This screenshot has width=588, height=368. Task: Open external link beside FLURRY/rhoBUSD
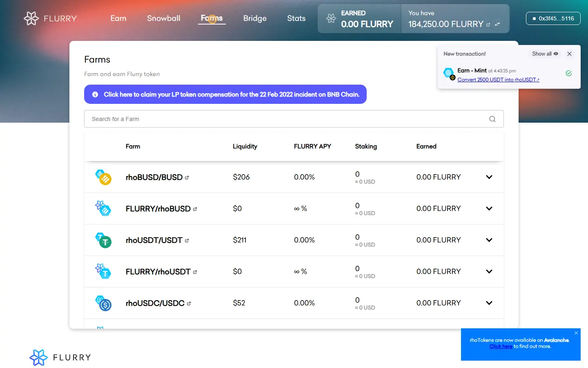(195, 209)
